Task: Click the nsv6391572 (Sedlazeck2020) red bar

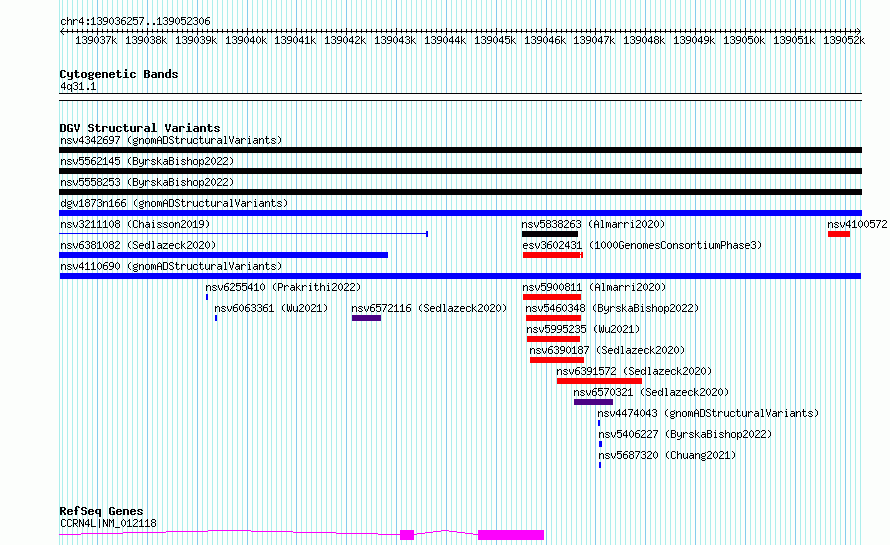Action: 599,381
